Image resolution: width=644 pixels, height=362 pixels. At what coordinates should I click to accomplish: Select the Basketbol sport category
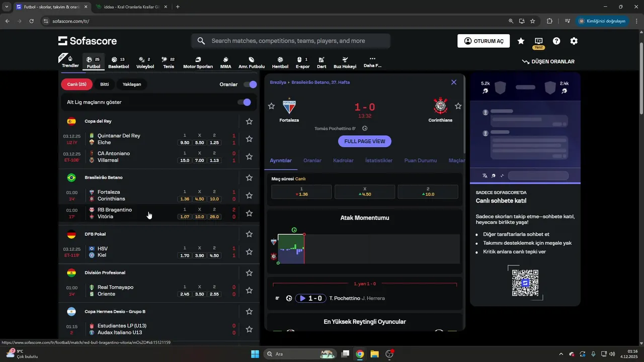coord(119,62)
